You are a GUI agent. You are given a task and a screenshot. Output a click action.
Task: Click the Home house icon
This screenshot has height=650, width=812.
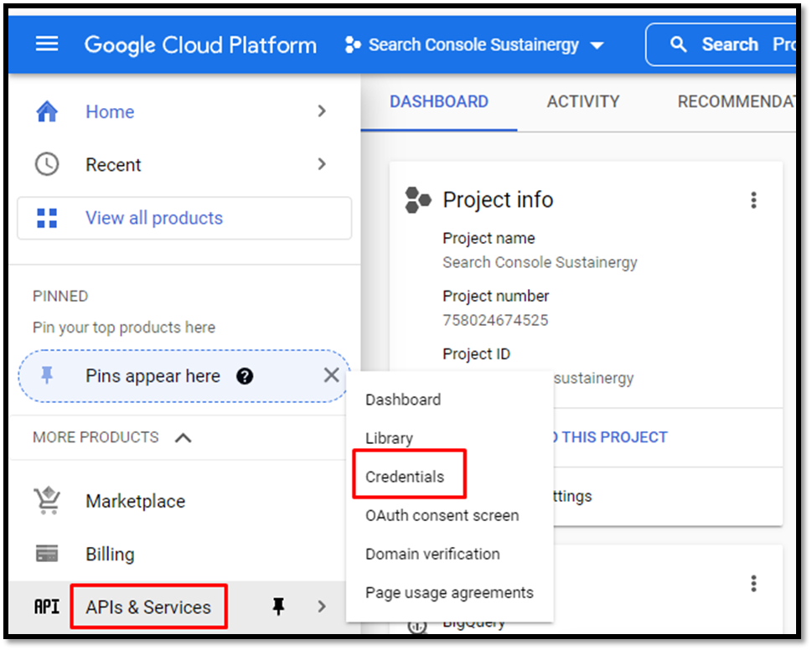point(47,111)
